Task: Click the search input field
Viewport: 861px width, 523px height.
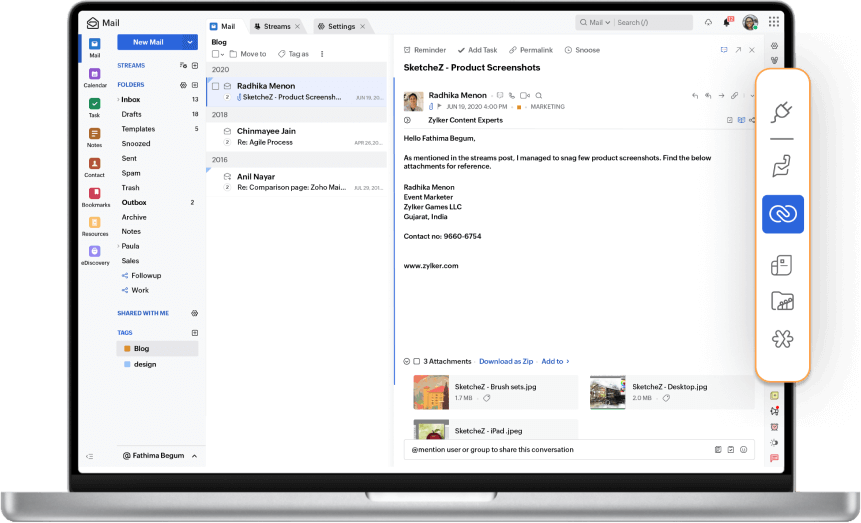Action: tap(653, 23)
